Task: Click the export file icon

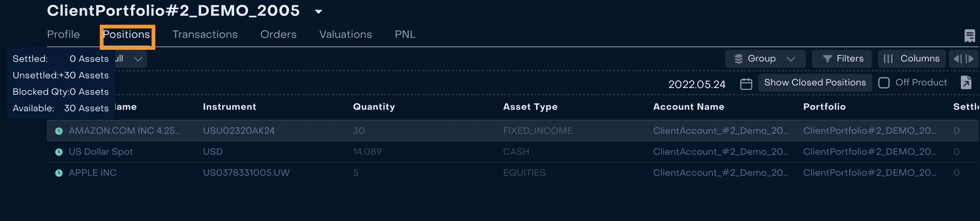Action: (x=966, y=82)
